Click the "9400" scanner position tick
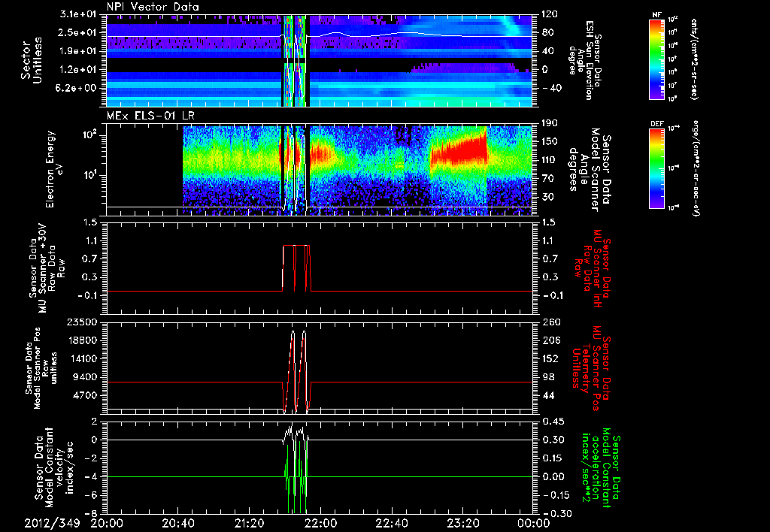This screenshot has height=532, width=770. click(x=85, y=377)
